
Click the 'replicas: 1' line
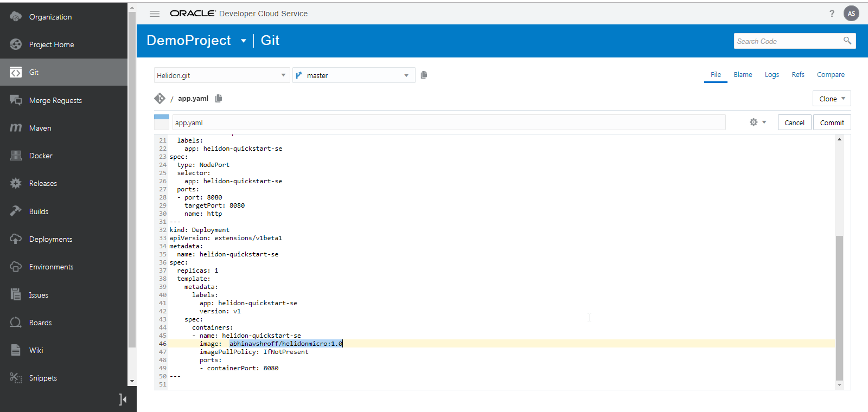(197, 271)
